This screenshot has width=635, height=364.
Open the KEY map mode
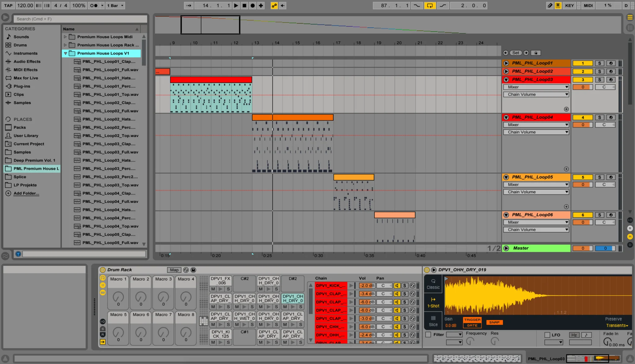(x=569, y=5)
